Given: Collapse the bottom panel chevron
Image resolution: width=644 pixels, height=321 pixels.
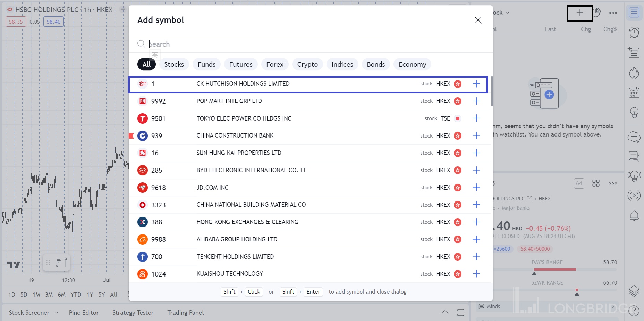Looking at the screenshot, I should [x=444, y=312].
